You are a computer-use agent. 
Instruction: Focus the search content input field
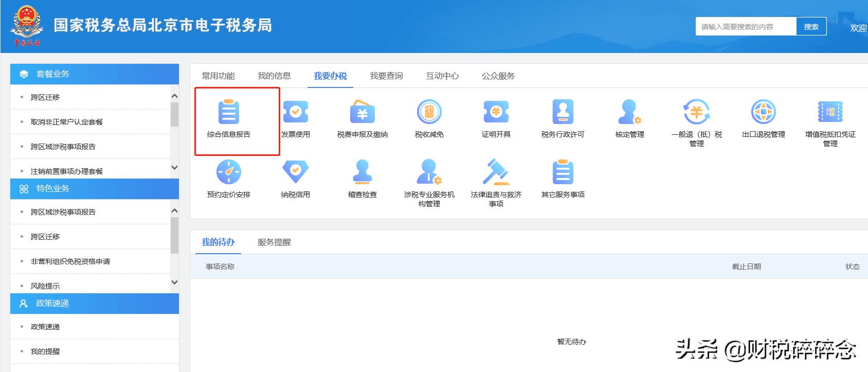click(x=746, y=27)
